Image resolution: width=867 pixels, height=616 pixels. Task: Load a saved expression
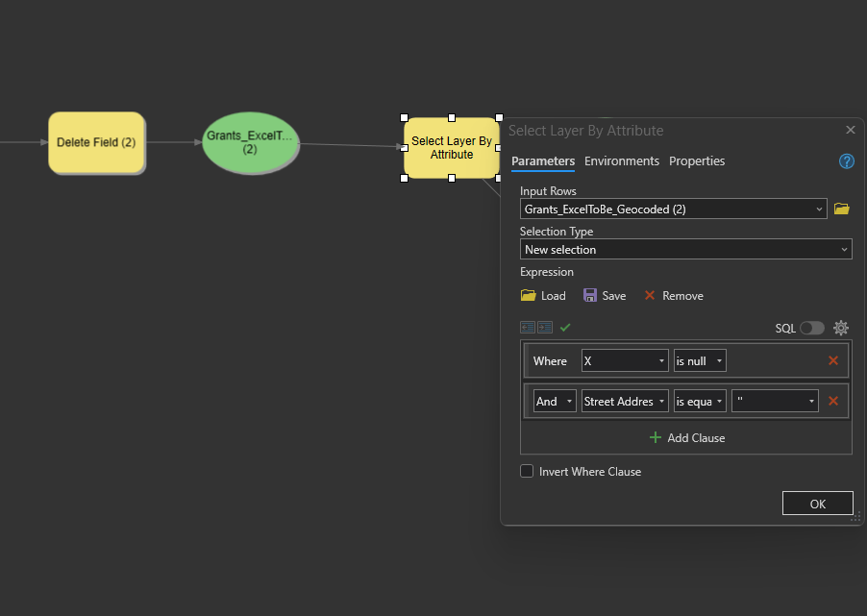(x=543, y=296)
